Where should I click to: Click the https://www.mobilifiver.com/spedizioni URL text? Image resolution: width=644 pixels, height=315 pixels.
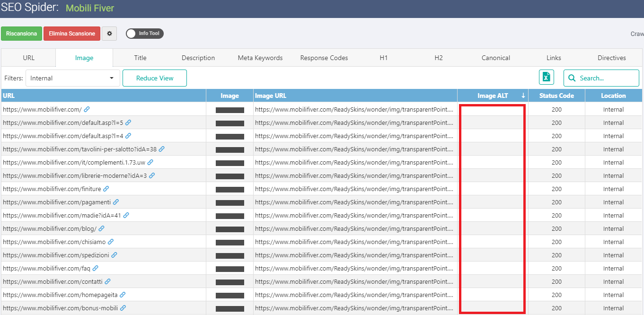[x=56, y=255]
